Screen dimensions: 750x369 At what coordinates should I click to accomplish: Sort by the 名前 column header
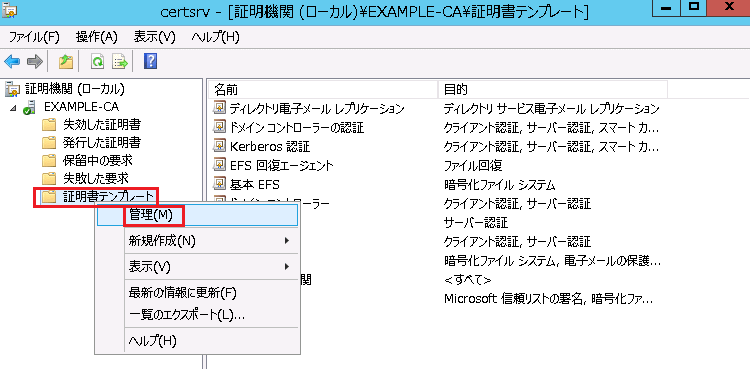click(x=323, y=89)
